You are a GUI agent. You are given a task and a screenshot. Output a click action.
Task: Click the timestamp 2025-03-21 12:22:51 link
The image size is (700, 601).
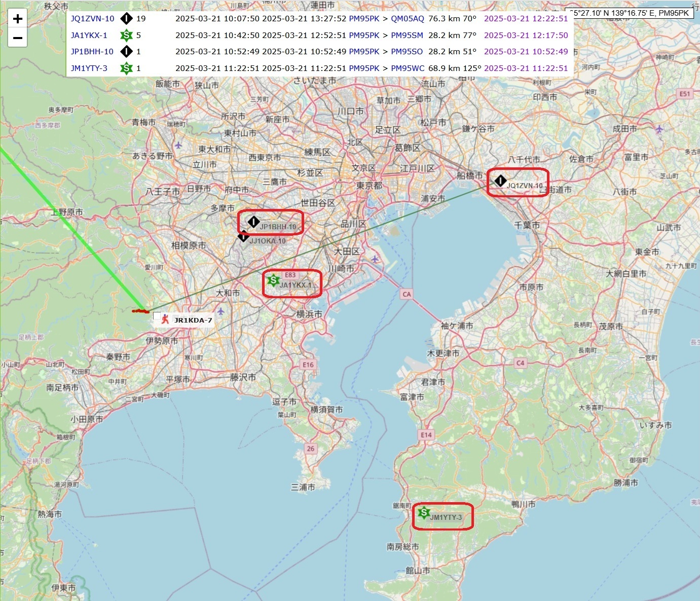point(526,18)
